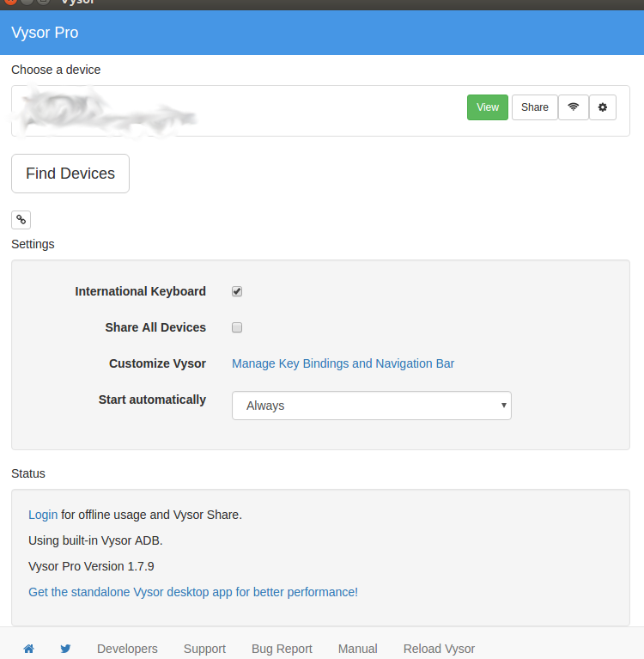Open the Manual footer link
The height and width of the screenshot is (659, 644).
(x=358, y=649)
